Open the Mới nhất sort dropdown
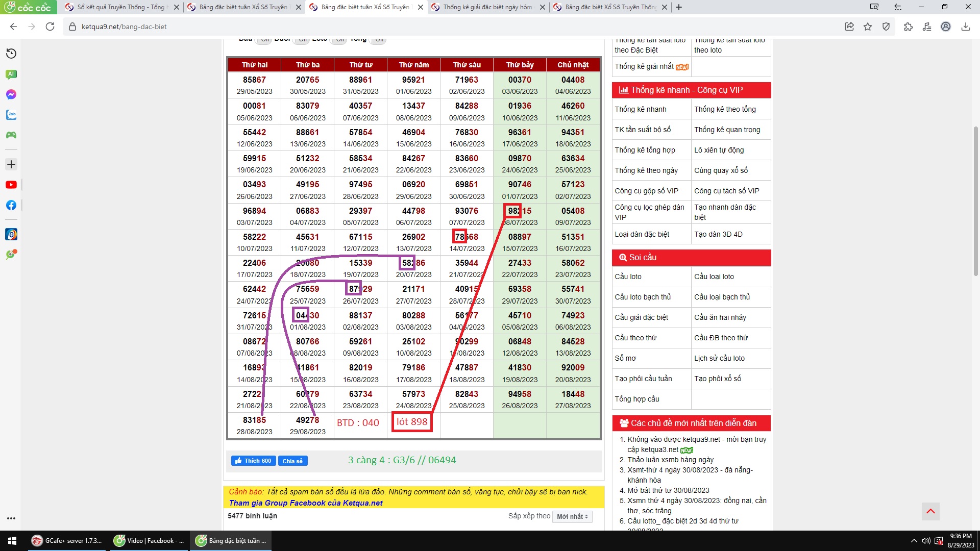The width and height of the screenshot is (980, 551). click(x=572, y=516)
